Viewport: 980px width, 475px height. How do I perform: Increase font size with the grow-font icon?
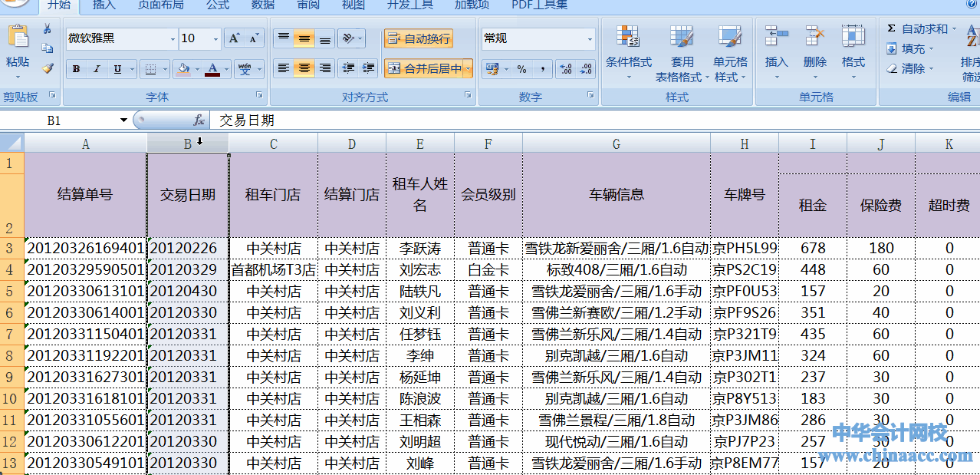[x=235, y=38]
